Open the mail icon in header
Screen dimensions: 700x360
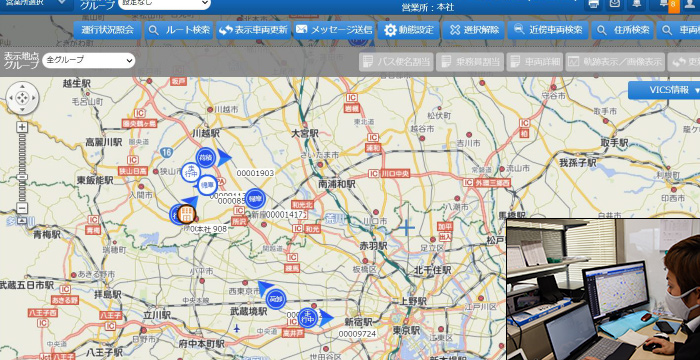[615, 4]
